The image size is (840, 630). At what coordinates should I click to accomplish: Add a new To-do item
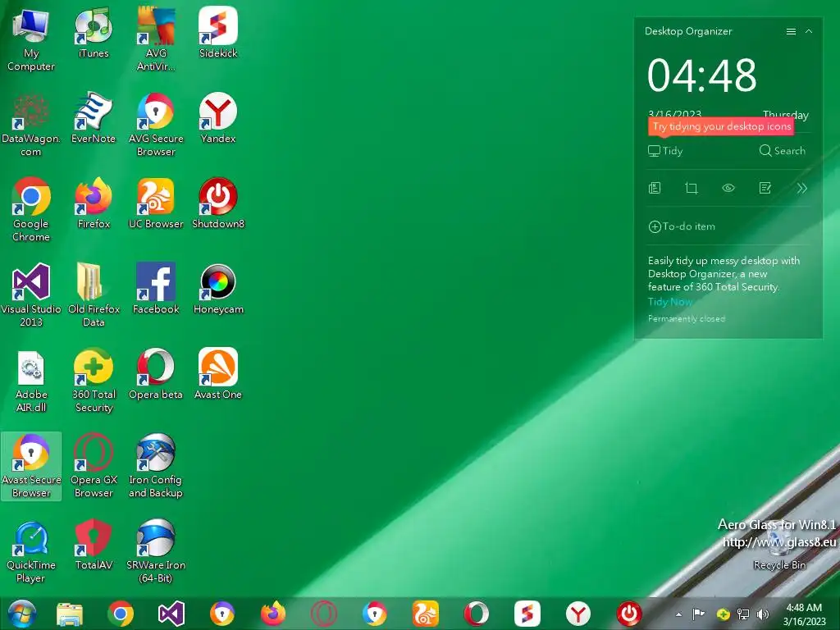682,226
